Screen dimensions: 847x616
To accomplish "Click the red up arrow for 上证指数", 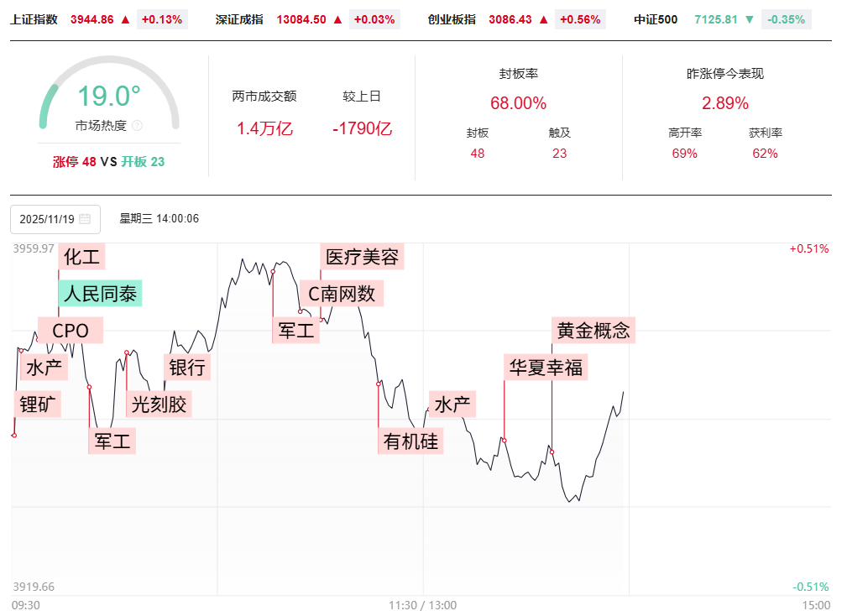I will coord(125,19).
